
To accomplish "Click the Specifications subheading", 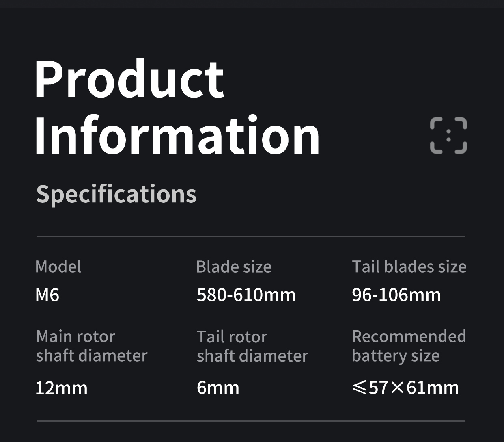I will [116, 194].
